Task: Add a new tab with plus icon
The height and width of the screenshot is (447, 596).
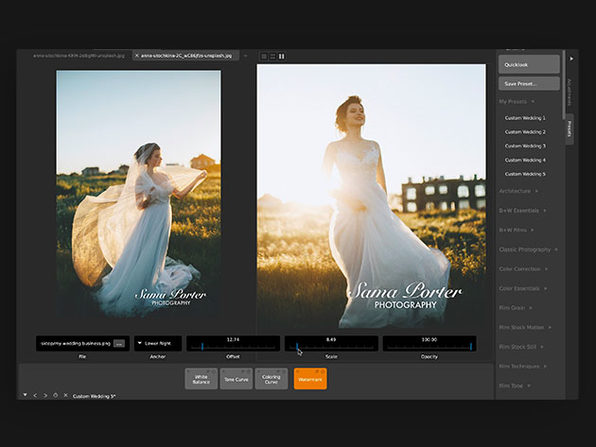Action: click(x=246, y=56)
